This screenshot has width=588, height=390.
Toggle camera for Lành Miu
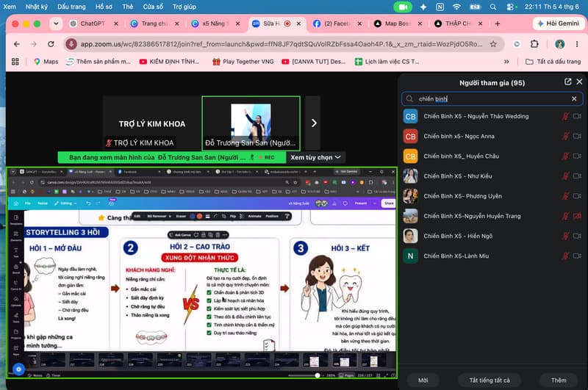(577, 256)
